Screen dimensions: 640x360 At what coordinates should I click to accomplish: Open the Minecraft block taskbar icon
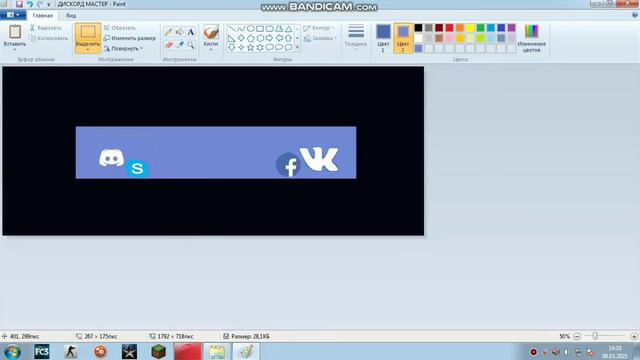tap(158, 351)
